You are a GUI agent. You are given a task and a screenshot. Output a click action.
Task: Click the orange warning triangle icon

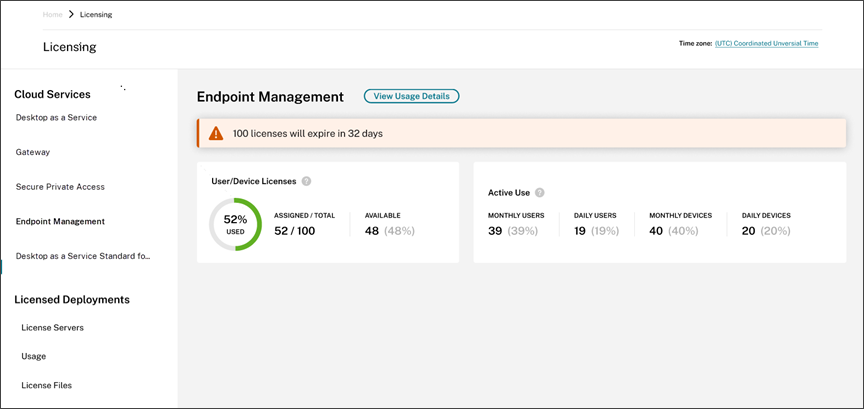(215, 133)
